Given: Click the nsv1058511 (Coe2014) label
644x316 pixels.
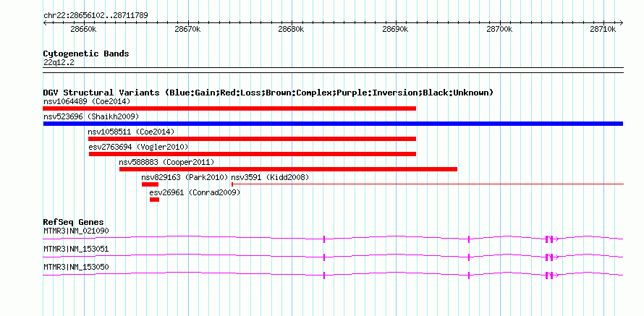Looking at the screenshot, I should [131, 132].
